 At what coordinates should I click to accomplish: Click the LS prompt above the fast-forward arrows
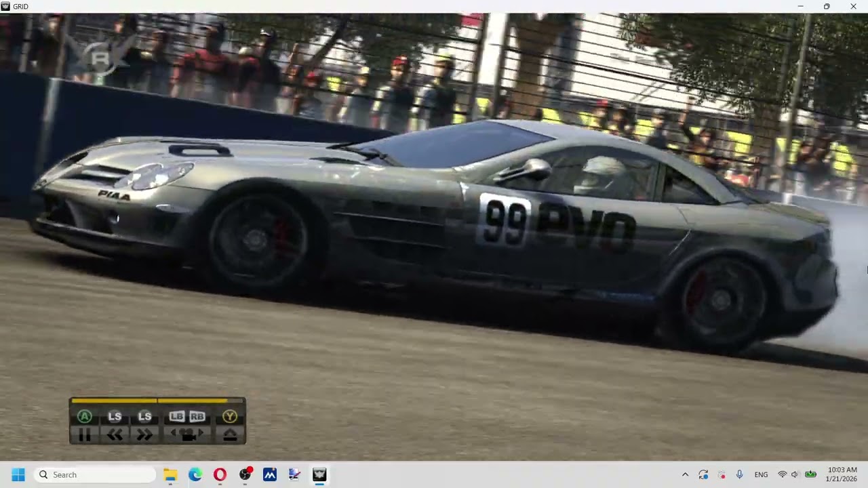click(144, 417)
